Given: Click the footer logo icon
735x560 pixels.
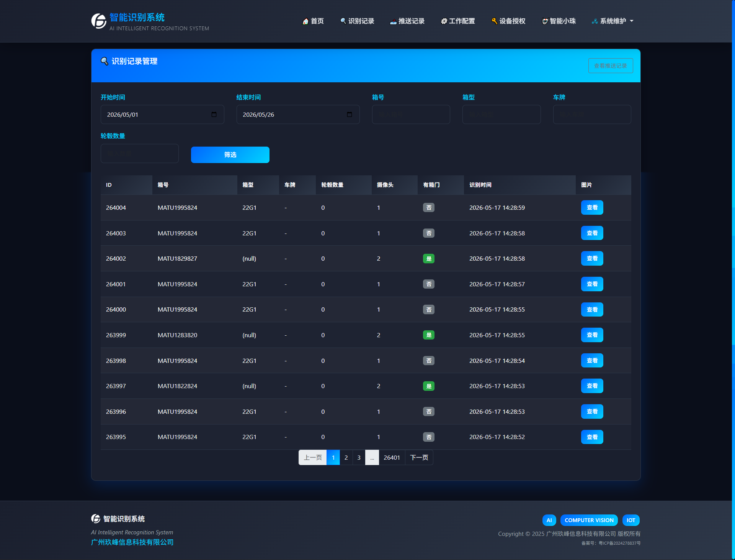Looking at the screenshot, I should pyautogui.click(x=96, y=519).
